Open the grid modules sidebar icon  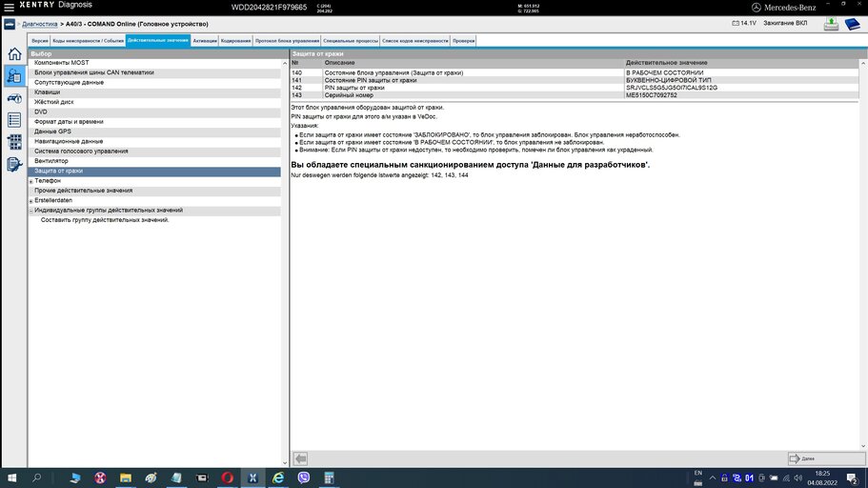(x=14, y=142)
